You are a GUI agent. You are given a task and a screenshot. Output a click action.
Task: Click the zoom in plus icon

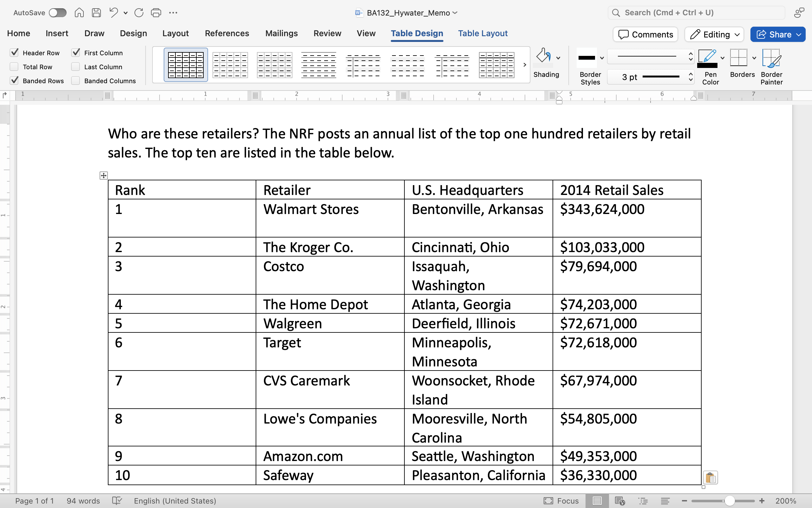point(762,501)
